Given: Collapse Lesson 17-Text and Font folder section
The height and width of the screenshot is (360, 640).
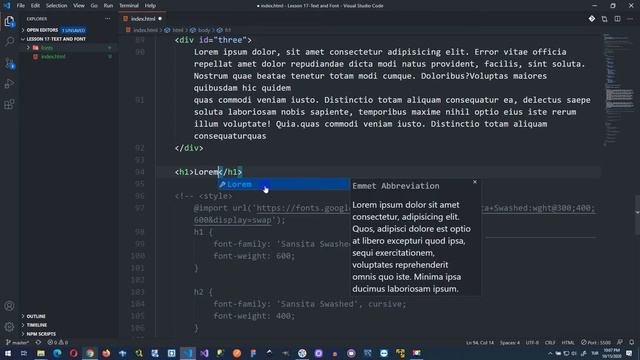Looking at the screenshot, I should point(56,39).
